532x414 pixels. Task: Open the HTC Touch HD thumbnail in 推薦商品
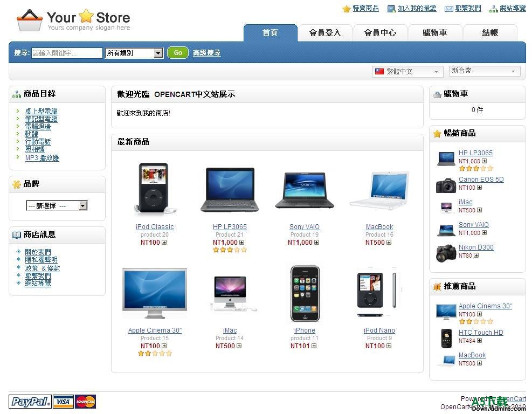[x=446, y=339]
